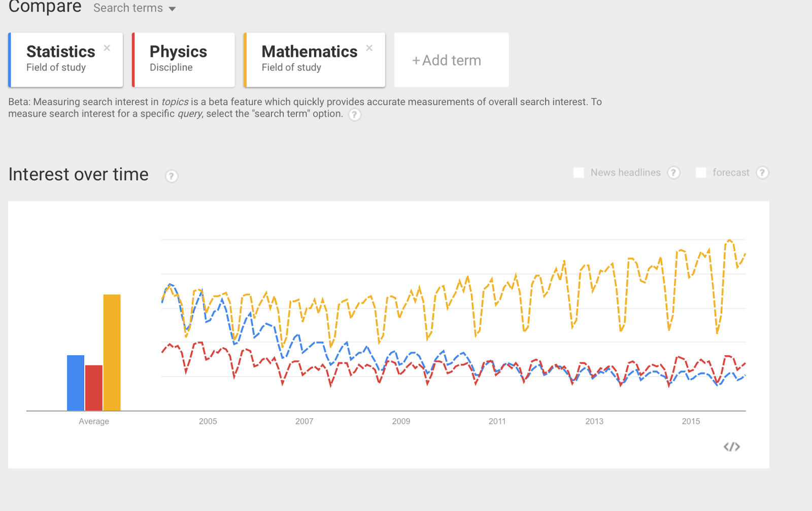The height and width of the screenshot is (511, 812).
Task: Open the embed code icon under chart
Action: coord(731,447)
